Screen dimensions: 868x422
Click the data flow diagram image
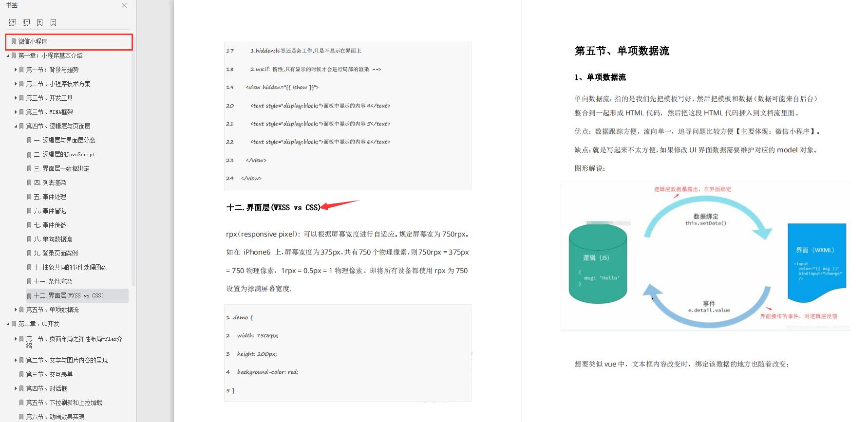point(706,257)
